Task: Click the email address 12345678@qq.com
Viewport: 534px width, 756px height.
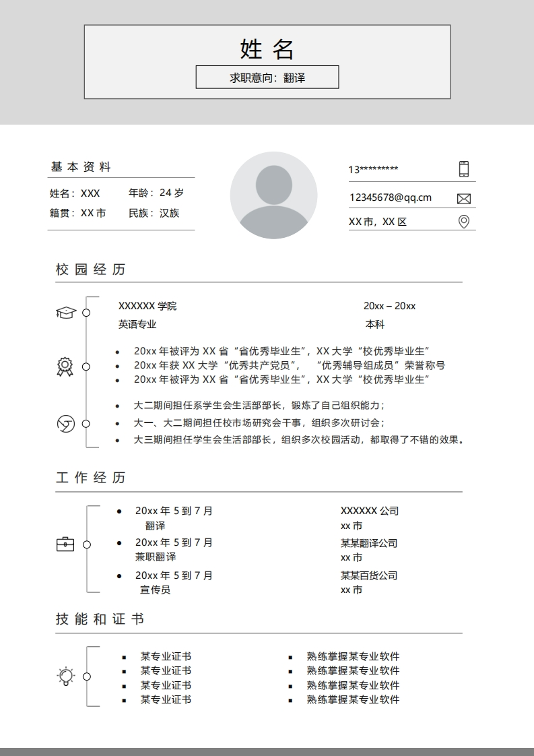Action: 390,197
